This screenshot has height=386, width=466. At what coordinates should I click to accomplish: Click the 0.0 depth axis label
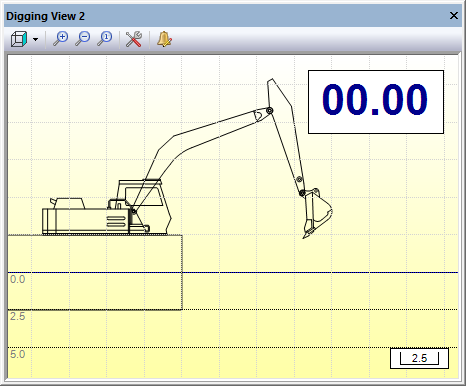(18, 279)
